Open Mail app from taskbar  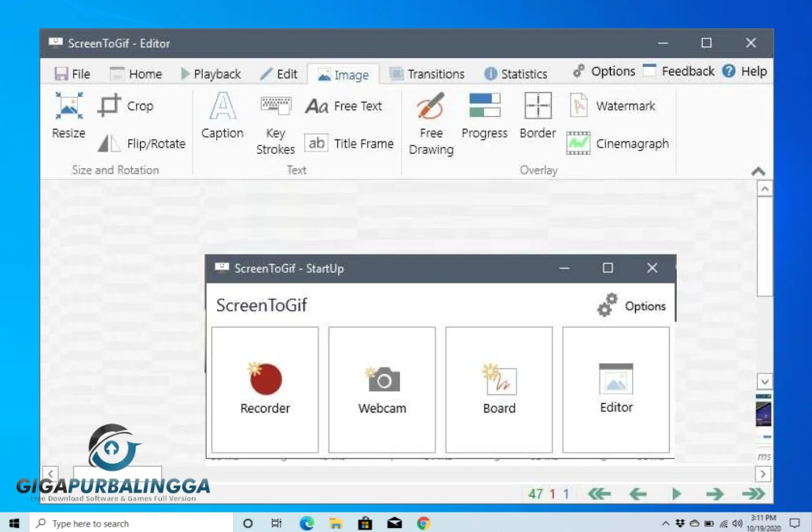tap(395, 523)
